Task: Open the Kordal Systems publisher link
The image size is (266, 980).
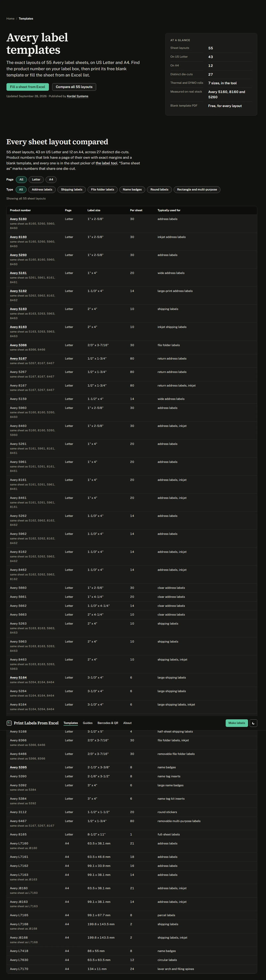Action: (77, 96)
